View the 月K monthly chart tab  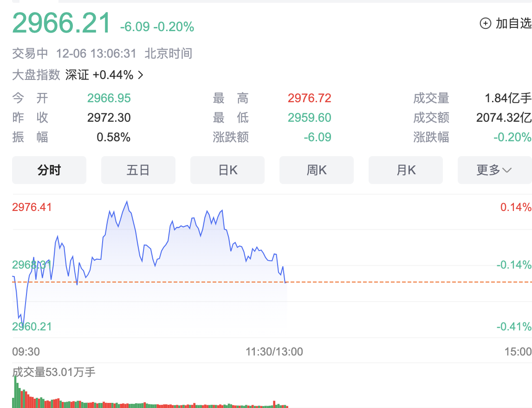click(x=406, y=170)
